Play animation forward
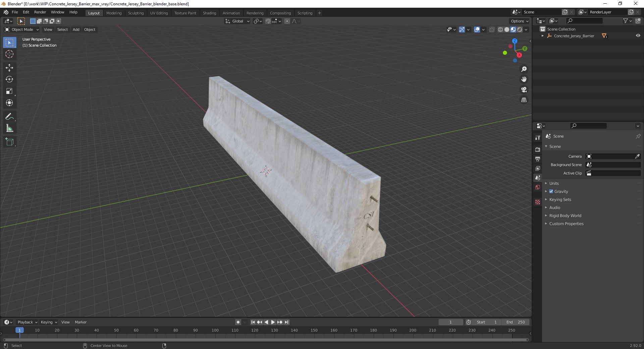644x349 pixels. point(273,322)
